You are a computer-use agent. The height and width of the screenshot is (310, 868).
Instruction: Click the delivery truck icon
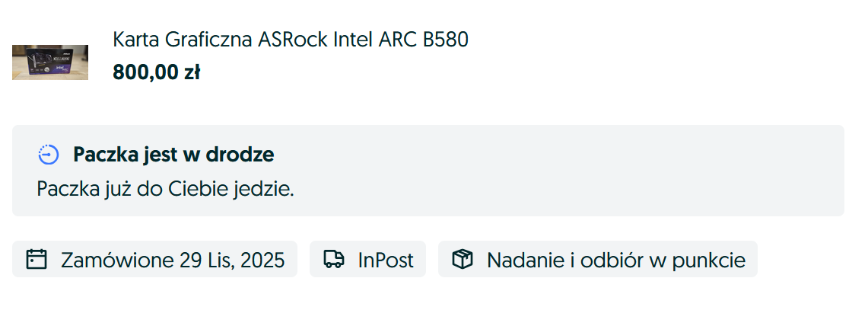[x=334, y=260]
